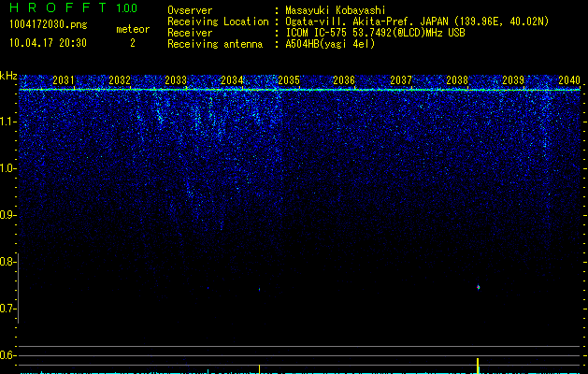Click time marker 2039
Viewport: 588px width, 374px height.
click(x=513, y=80)
